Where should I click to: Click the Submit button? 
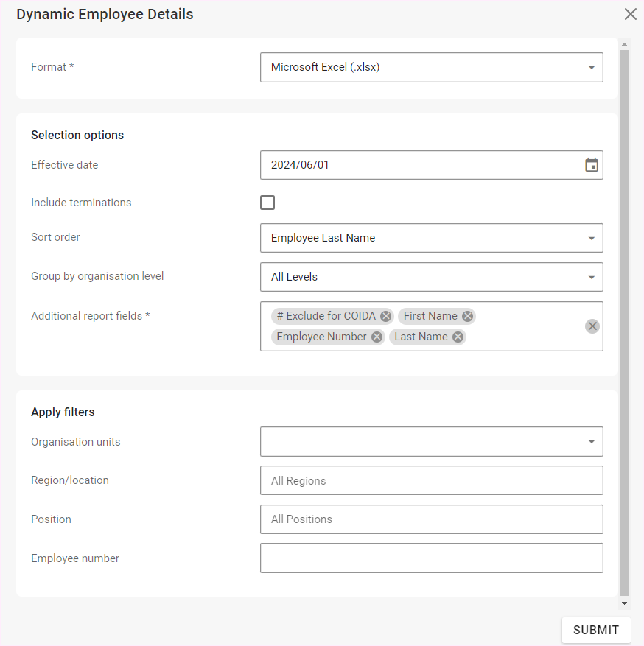point(595,630)
